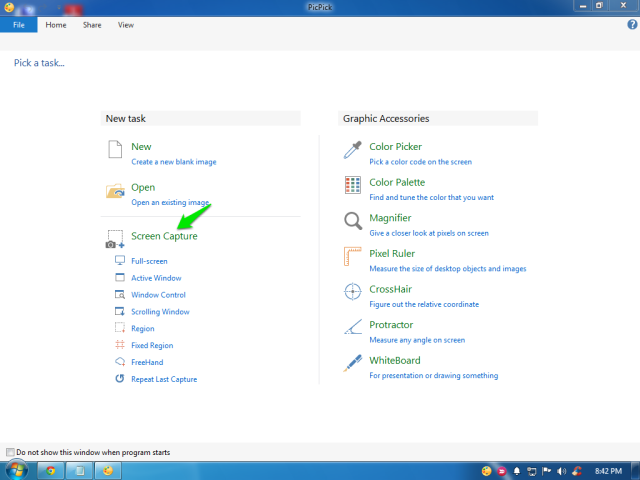
Task: Click 'Create a new blank image' text
Action: (x=174, y=162)
